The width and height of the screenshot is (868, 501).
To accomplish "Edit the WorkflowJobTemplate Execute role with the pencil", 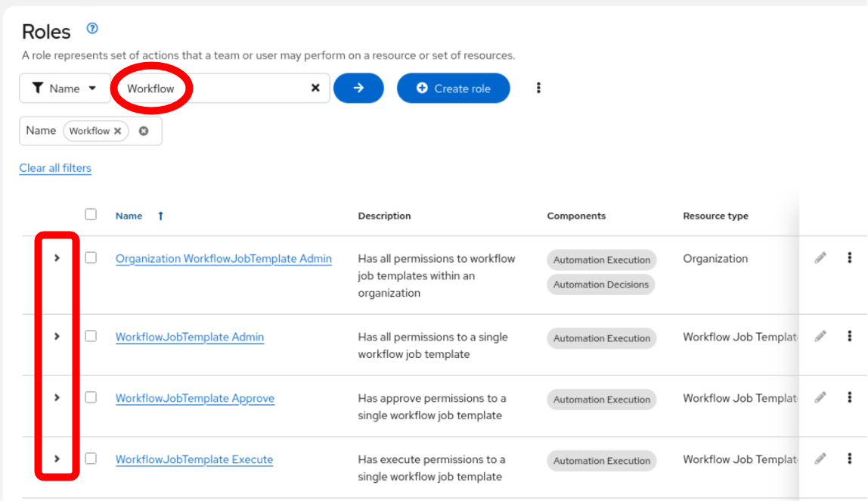I will click(x=820, y=459).
